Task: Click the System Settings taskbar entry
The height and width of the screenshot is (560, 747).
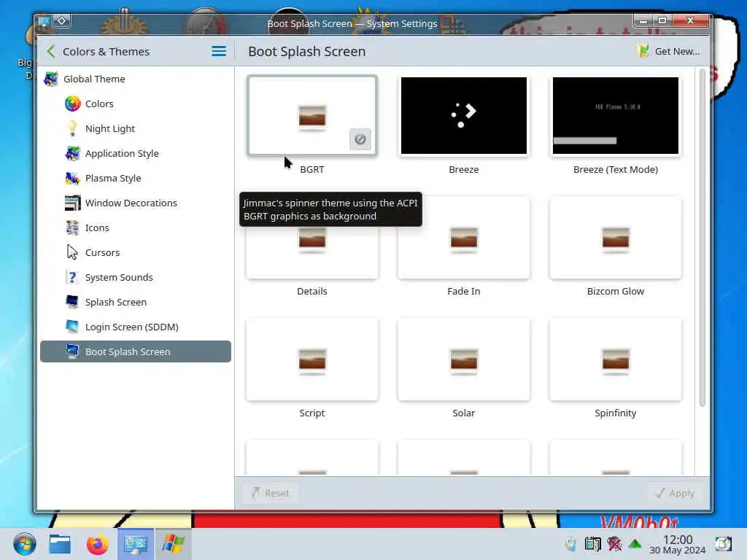Action: pos(135,544)
